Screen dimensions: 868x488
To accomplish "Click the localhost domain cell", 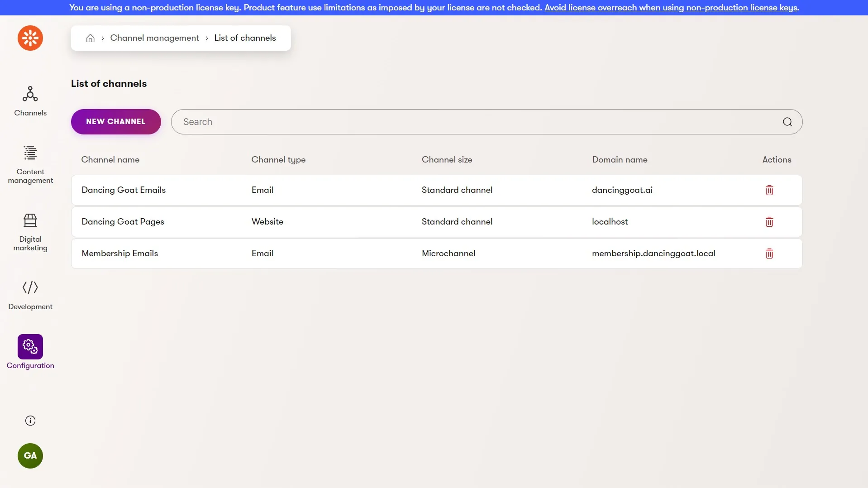I will pyautogui.click(x=610, y=222).
